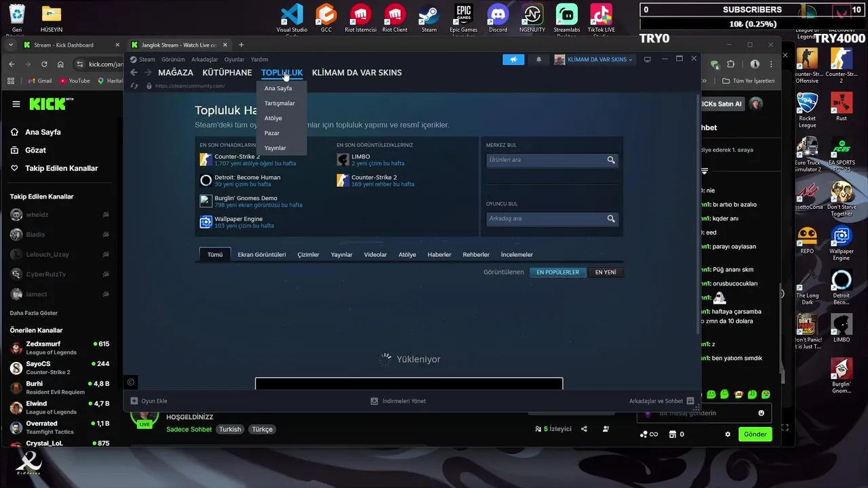The height and width of the screenshot is (488, 868).
Task: Open Gmail bookmark in browser
Action: coord(40,81)
